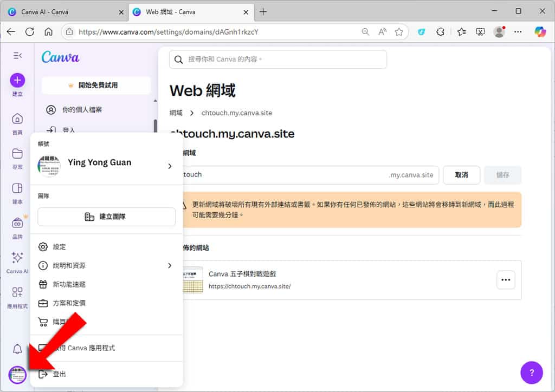Expand the 說明和資源 submenu chevron
Screen dimensions: 555x392
pos(170,265)
